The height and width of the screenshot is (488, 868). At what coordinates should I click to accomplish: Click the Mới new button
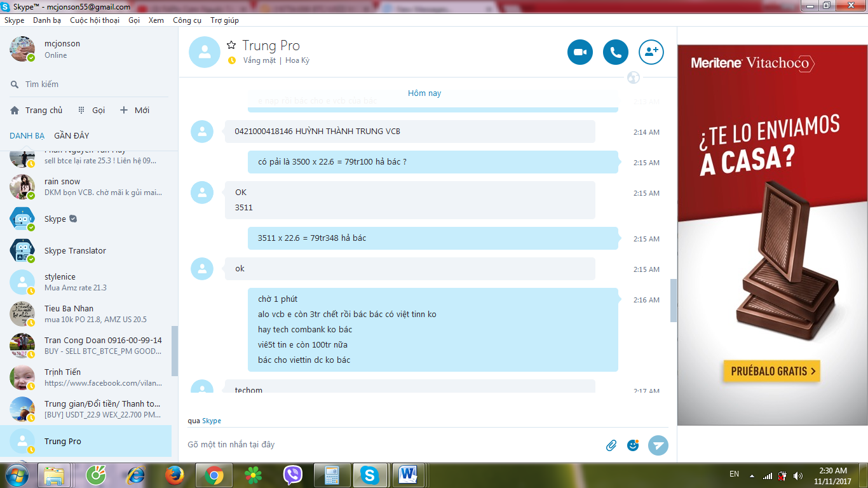pos(135,110)
